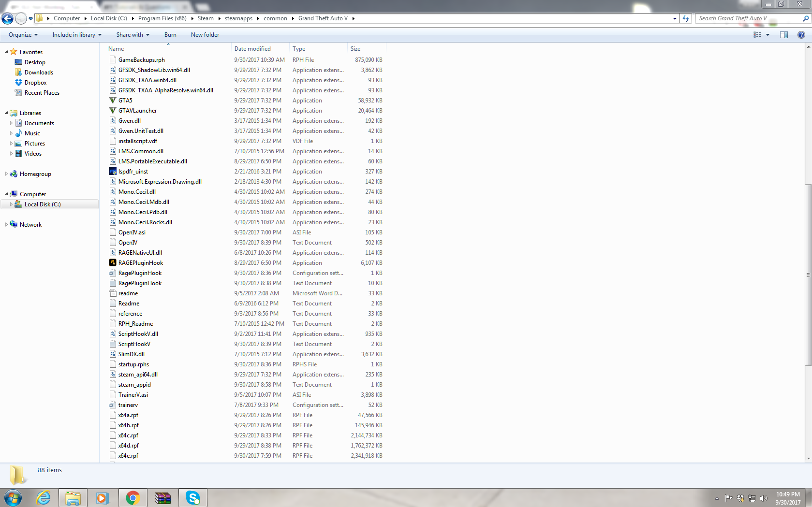The width and height of the screenshot is (812, 507).
Task: Select the GameBackups.rph file icon
Action: [113, 60]
